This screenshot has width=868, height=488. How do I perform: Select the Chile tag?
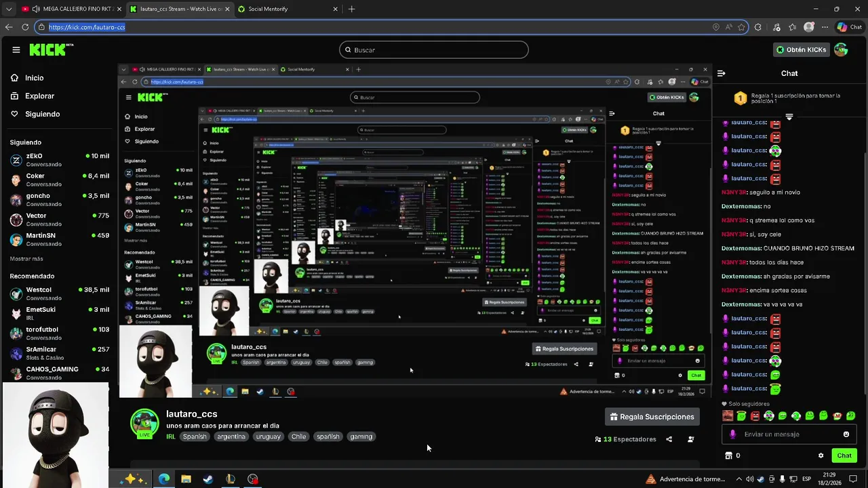coord(299,436)
